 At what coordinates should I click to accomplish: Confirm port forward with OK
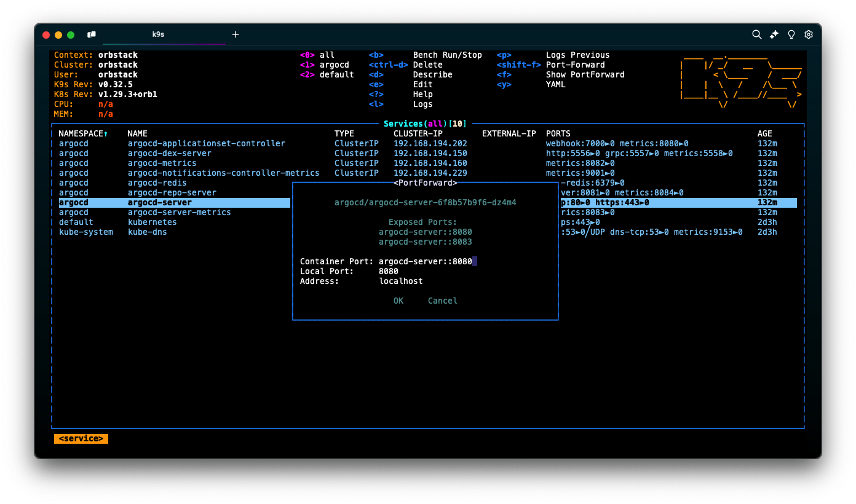[x=398, y=301]
